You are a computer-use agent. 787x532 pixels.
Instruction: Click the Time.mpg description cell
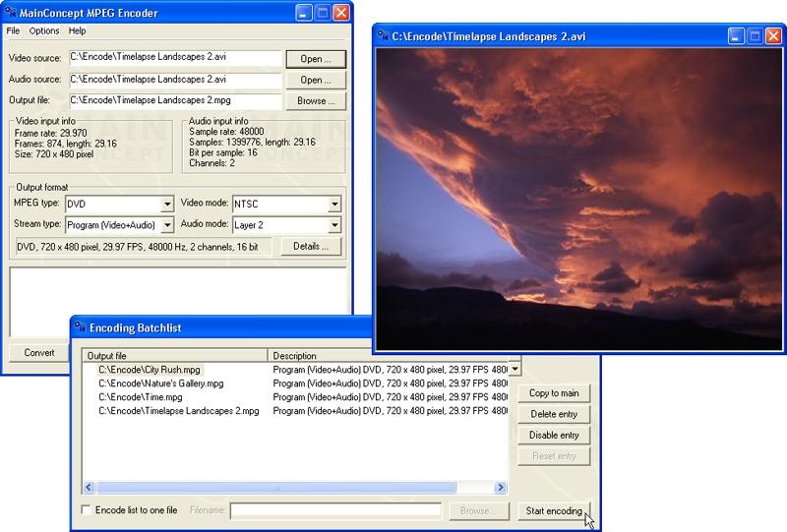(390, 397)
